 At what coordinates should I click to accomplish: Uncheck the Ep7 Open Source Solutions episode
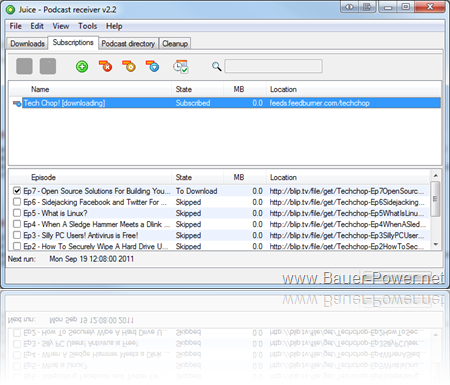coord(17,191)
